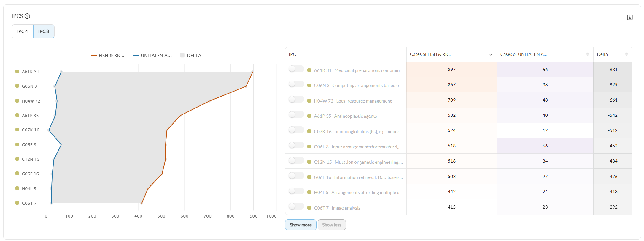This screenshot has height=241, width=644.
Task: Click the IPC column header
Action: point(346,54)
